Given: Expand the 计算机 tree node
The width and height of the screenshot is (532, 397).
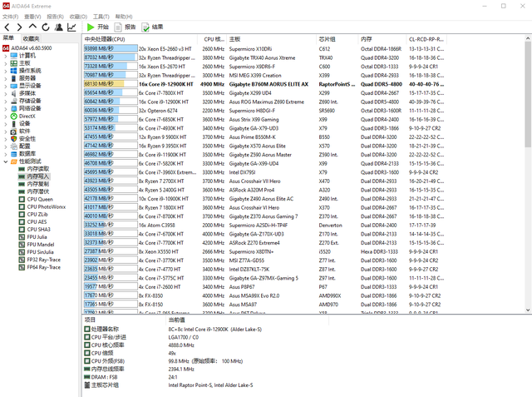Looking at the screenshot, I should 5,56.
